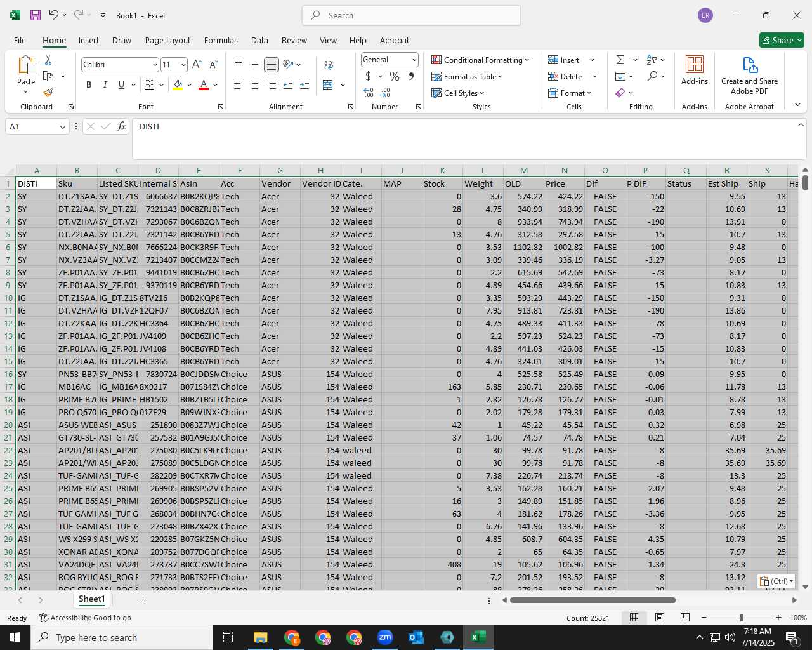Expand the formula bar chevron

tap(801, 125)
